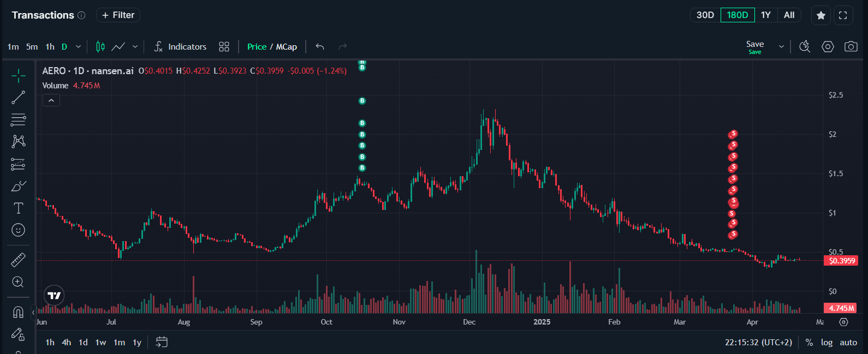Open the quick search icon
Screen dimensions: 868x354
coord(805,47)
